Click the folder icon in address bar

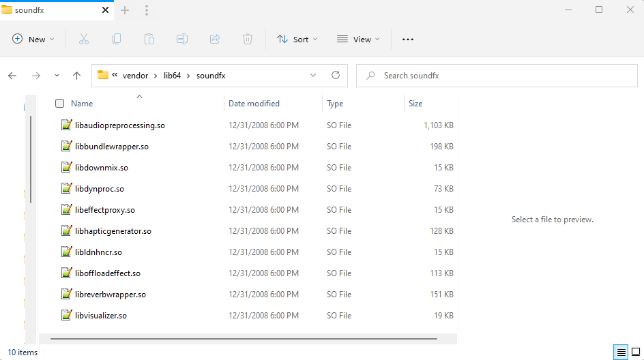[103, 75]
